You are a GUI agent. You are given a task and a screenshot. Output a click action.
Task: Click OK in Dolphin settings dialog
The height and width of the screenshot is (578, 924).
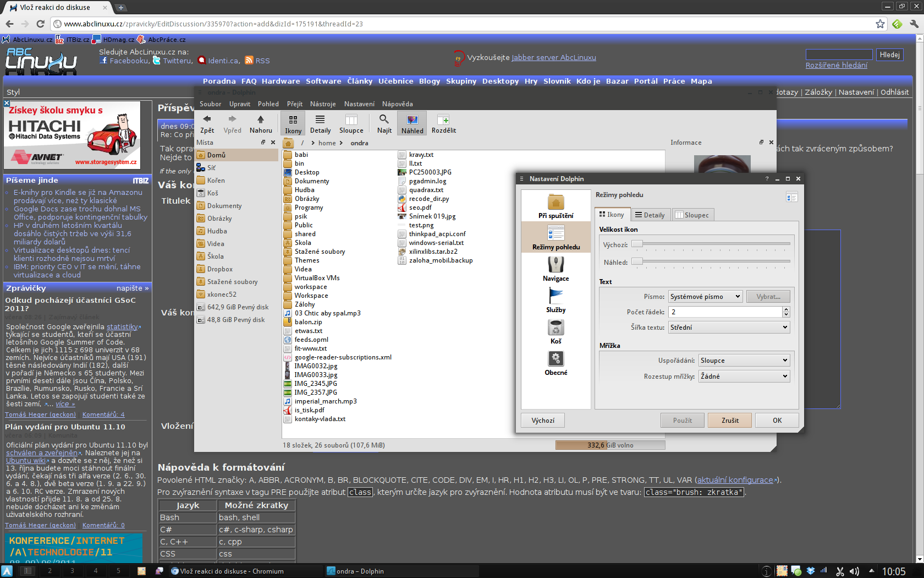[x=777, y=421]
